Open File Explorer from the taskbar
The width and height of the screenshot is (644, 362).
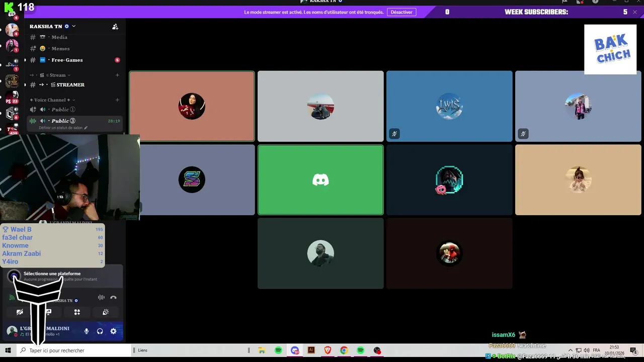tap(262, 350)
